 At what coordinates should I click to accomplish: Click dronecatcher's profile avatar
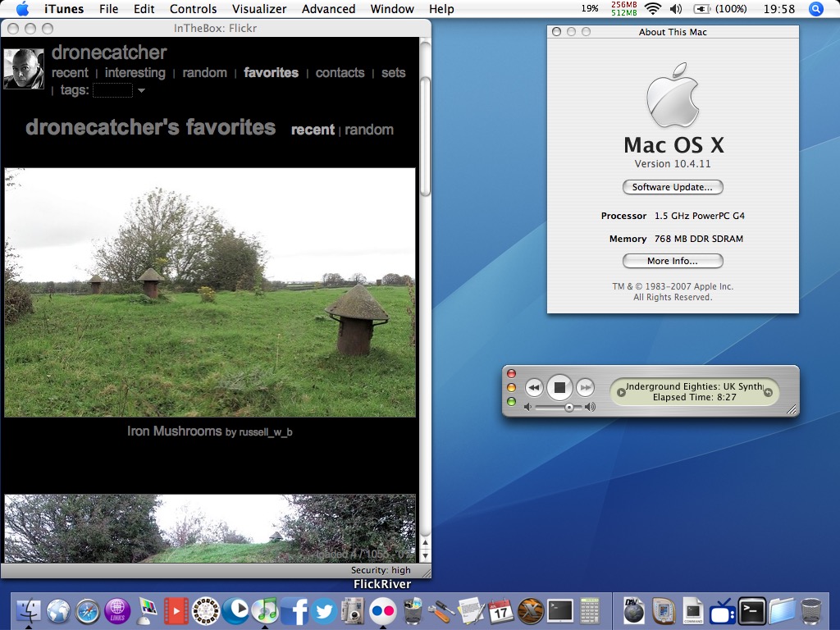click(x=24, y=69)
